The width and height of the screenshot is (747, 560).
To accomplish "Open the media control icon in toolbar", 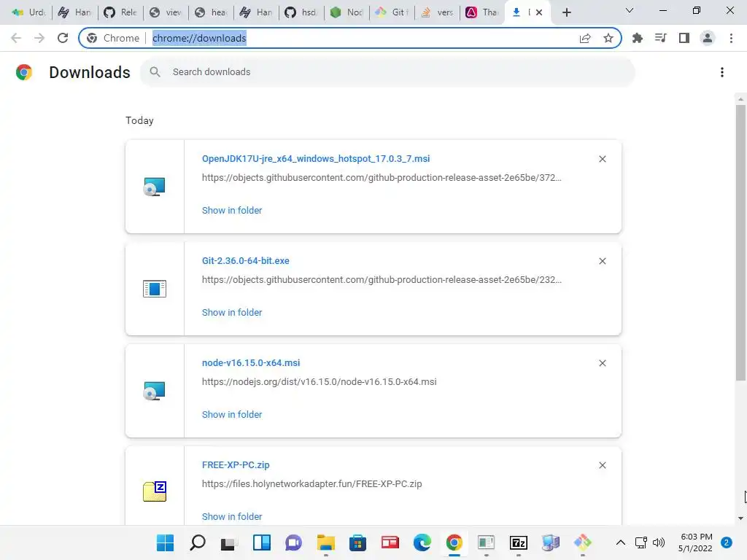I will click(661, 38).
